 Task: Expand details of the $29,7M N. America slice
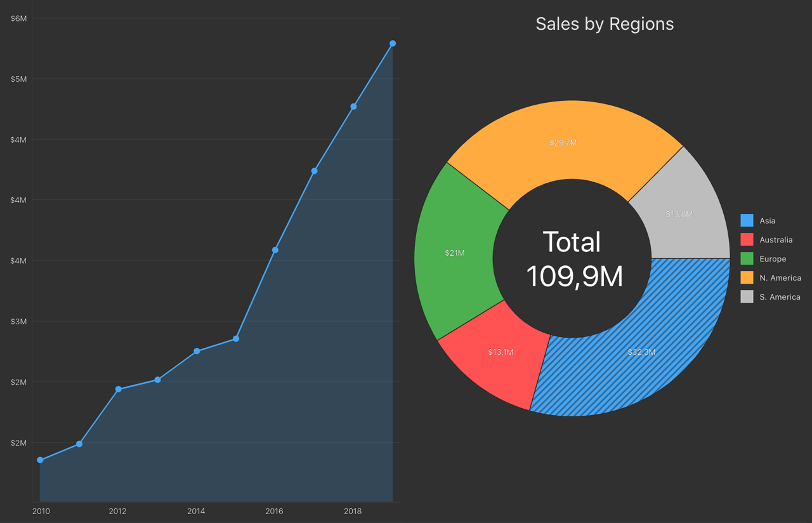(562, 142)
